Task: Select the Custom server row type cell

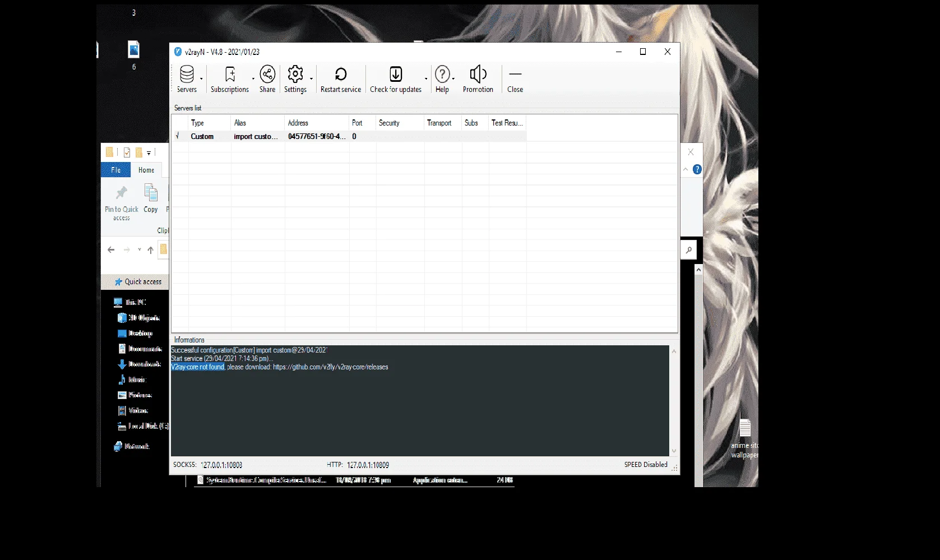Action: tap(202, 136)
